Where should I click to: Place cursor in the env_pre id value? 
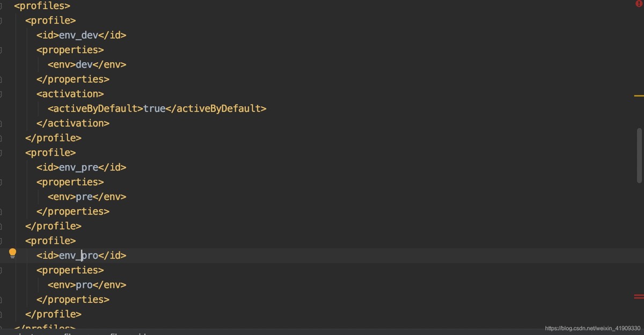pos(79,167)
